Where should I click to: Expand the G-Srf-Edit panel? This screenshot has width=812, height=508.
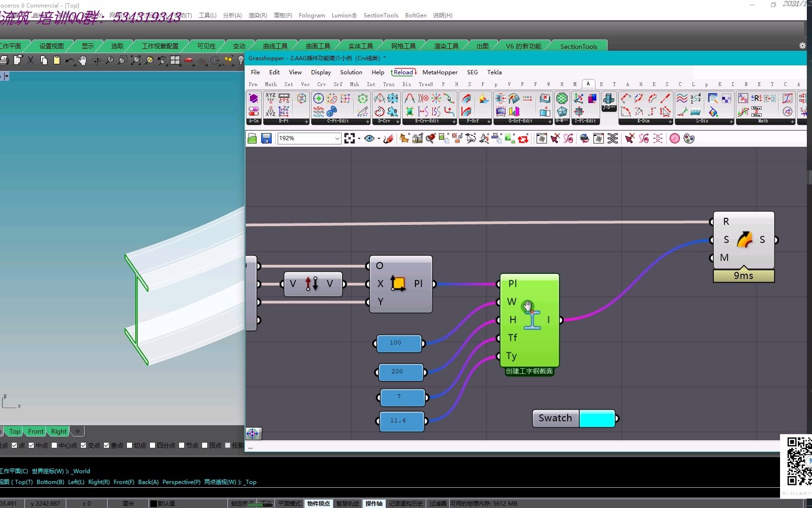(550, 121)
